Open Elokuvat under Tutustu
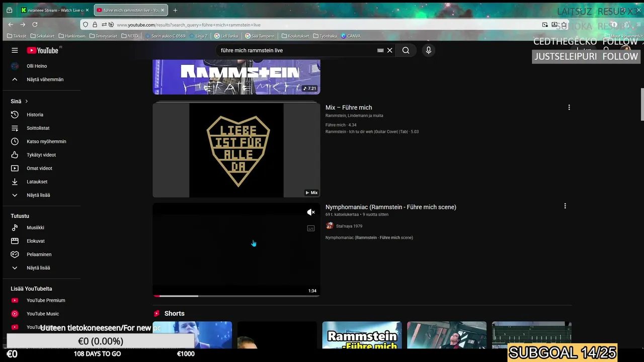 (x=41, y=241)
